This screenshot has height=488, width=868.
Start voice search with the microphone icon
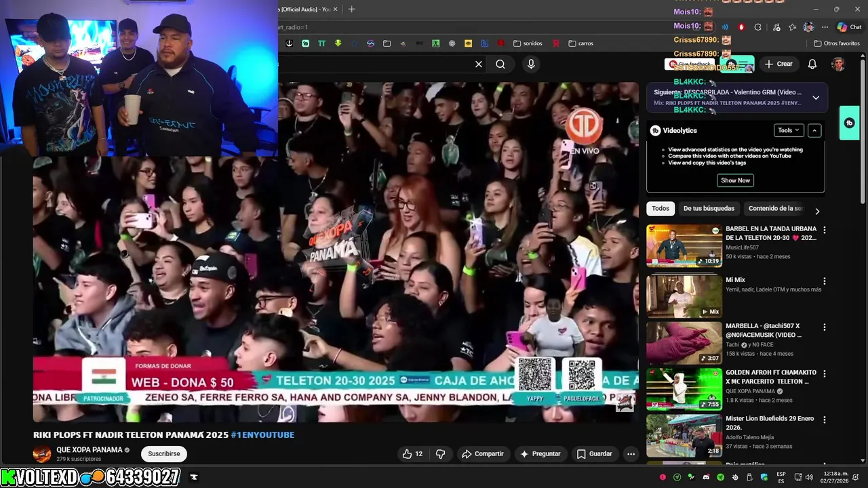pos(531,64)
